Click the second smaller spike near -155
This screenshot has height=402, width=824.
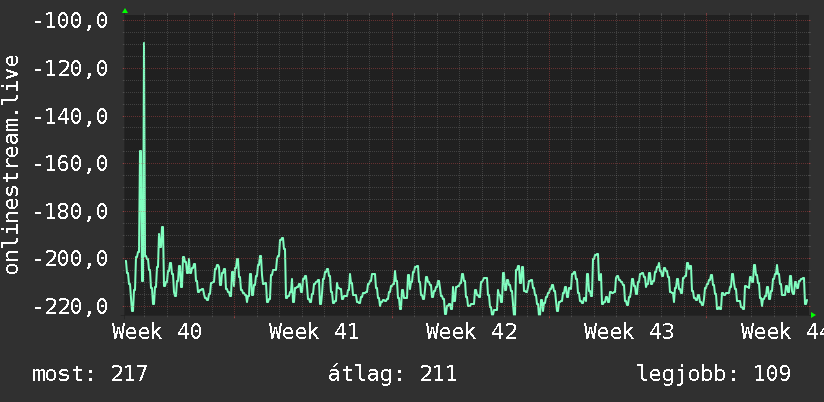140,151
